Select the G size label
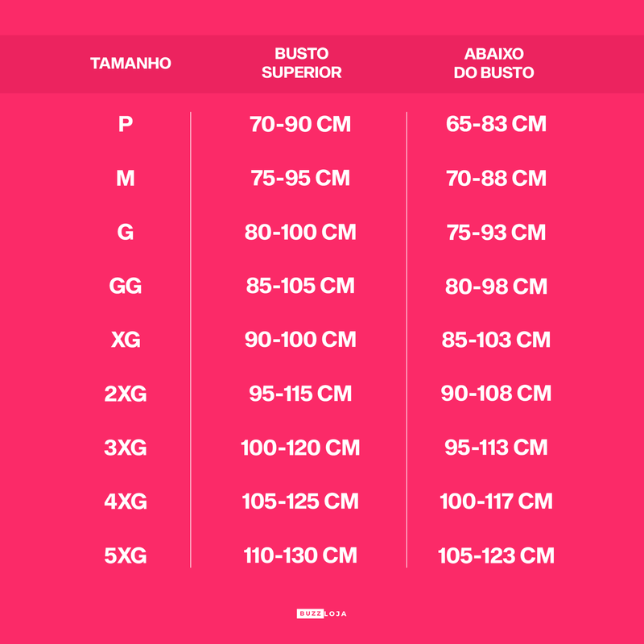This screenshot has height=644, width=644. 126,233
